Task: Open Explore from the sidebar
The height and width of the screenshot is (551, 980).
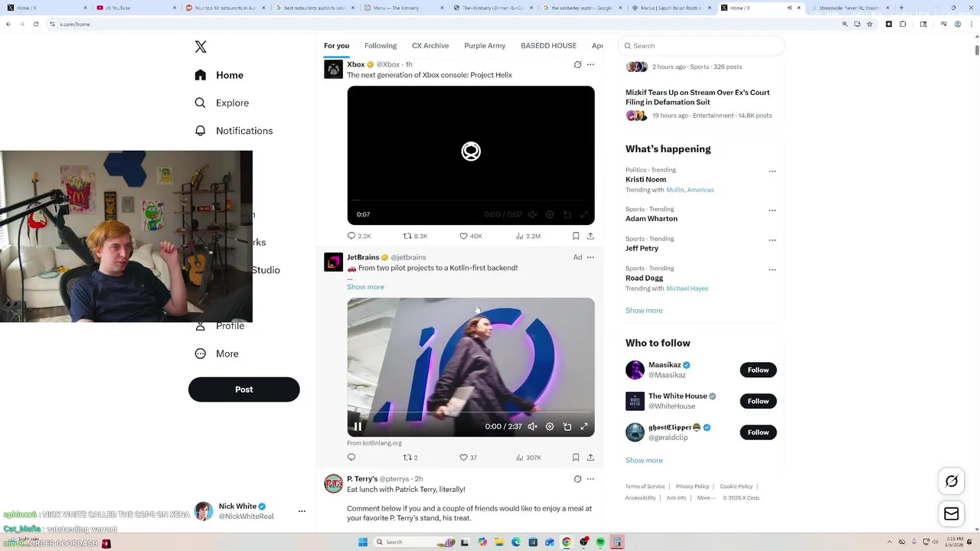Action: coord(221,103)
